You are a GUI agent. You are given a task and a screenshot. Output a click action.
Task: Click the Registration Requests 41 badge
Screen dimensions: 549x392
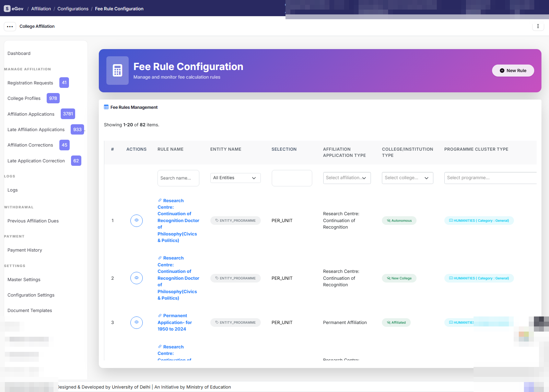pyautogui.click(x=64, y=83)
